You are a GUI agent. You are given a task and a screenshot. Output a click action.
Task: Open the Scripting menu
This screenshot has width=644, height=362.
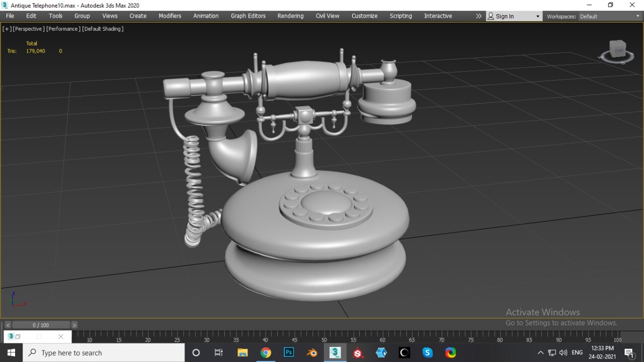tap(400, 16)
